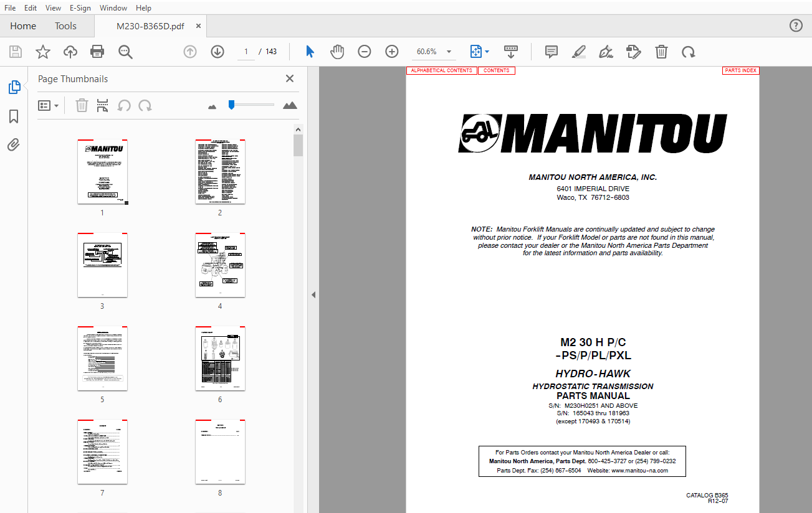
Task: Activate the Selection arrow tool
Action: coord(310,52)
